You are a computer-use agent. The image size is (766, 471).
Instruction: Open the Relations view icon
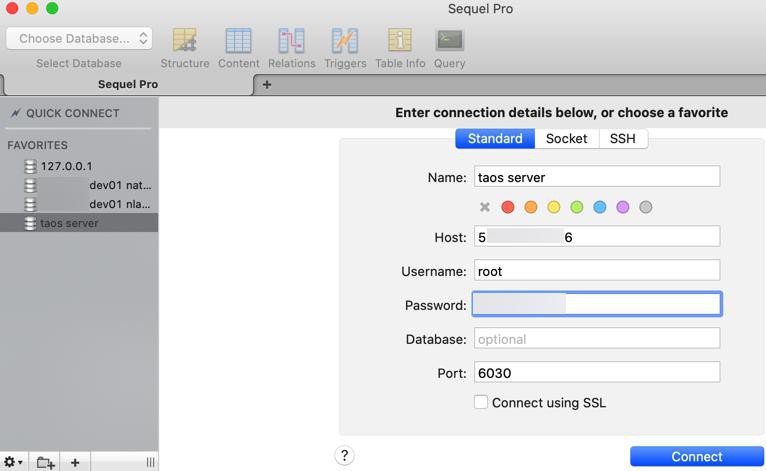(x=292, y=40)
